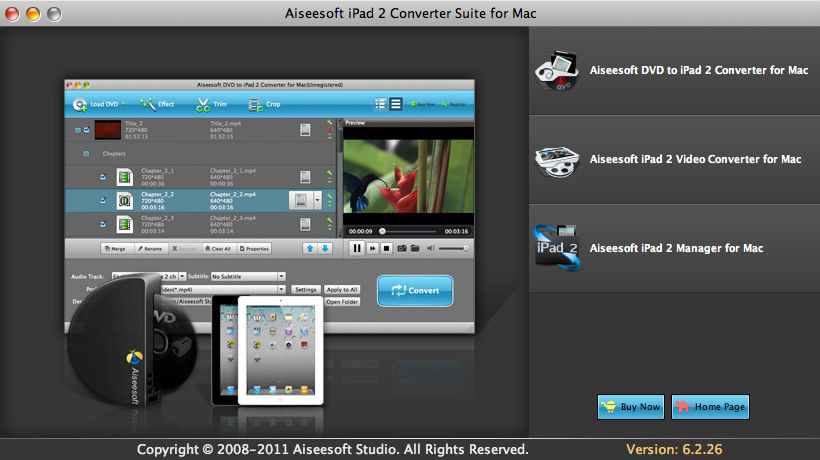Viewport: 820px width, 460px height.
Task: Select the Crop tool
Action: tap(264, 104)
